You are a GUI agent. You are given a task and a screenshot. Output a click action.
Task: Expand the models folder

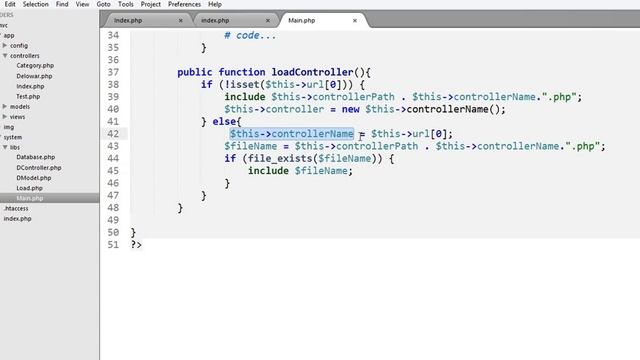coord(5,106)
